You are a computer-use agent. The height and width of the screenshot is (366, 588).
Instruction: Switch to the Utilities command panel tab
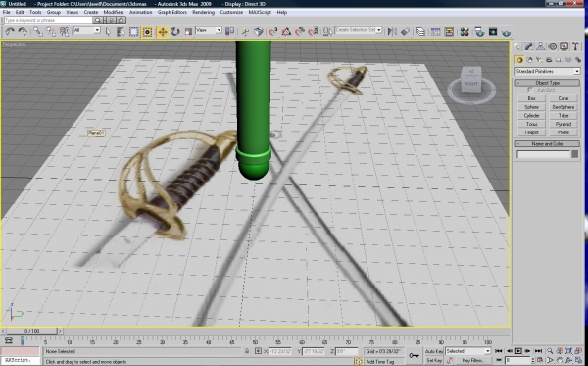pos(575,46)
